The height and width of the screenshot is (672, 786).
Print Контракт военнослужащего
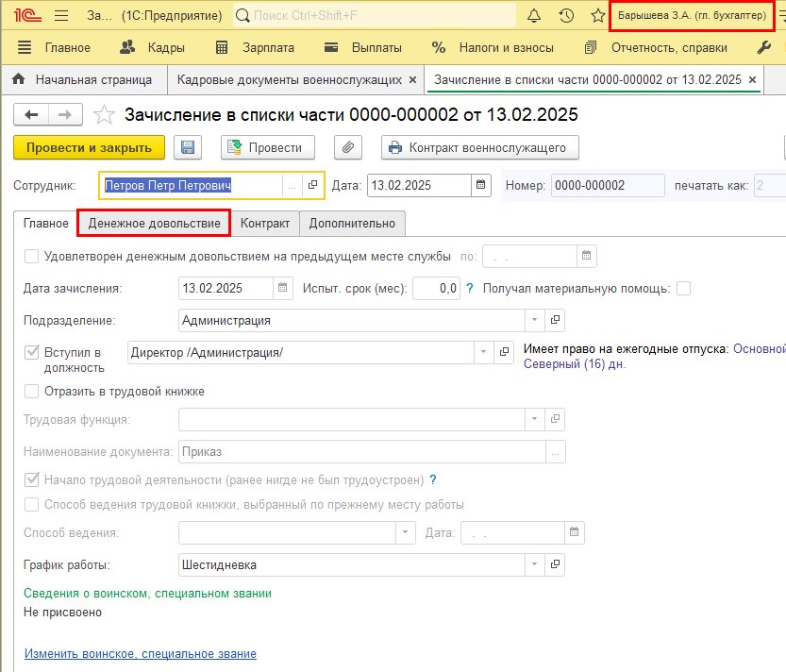(479, 147)
